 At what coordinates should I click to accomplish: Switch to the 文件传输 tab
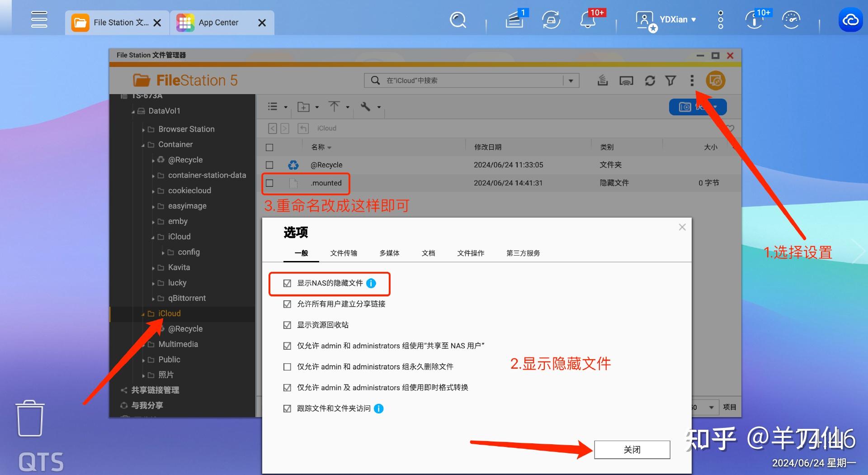[x=344, y=253]
